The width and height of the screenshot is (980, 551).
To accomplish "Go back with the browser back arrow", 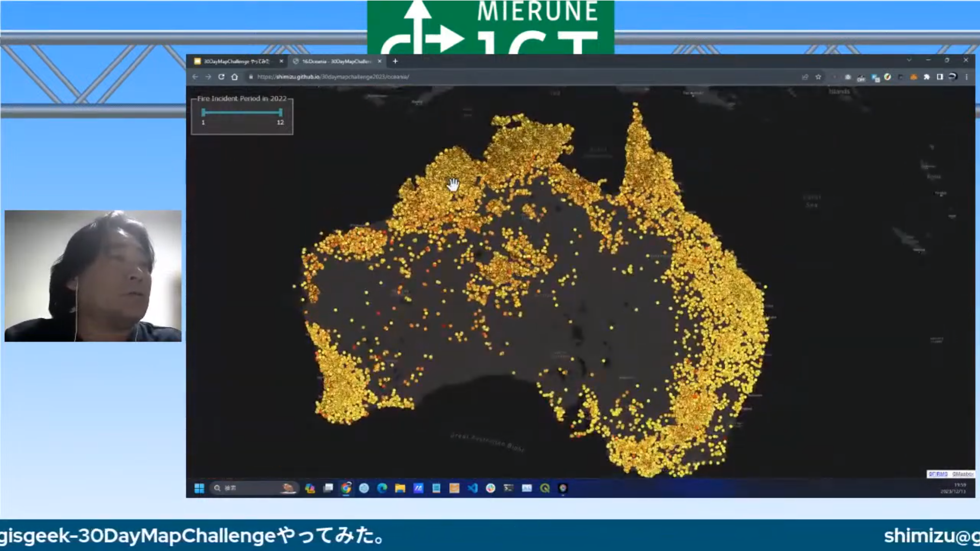I will (195, 77).
